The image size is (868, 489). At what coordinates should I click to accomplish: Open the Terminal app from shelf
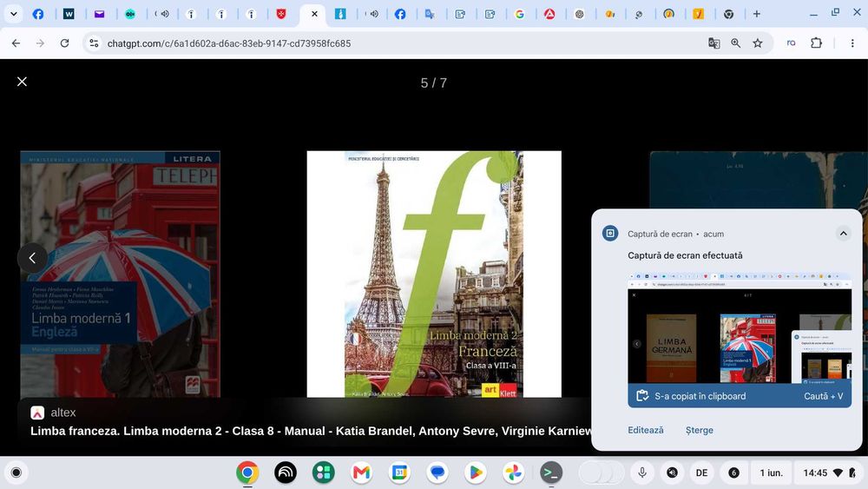(x=551, y=472)
